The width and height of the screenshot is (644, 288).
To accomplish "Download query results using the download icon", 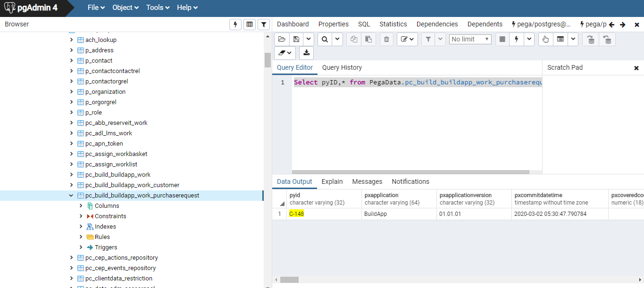I will pyautogui.click(x=306, y=53).
